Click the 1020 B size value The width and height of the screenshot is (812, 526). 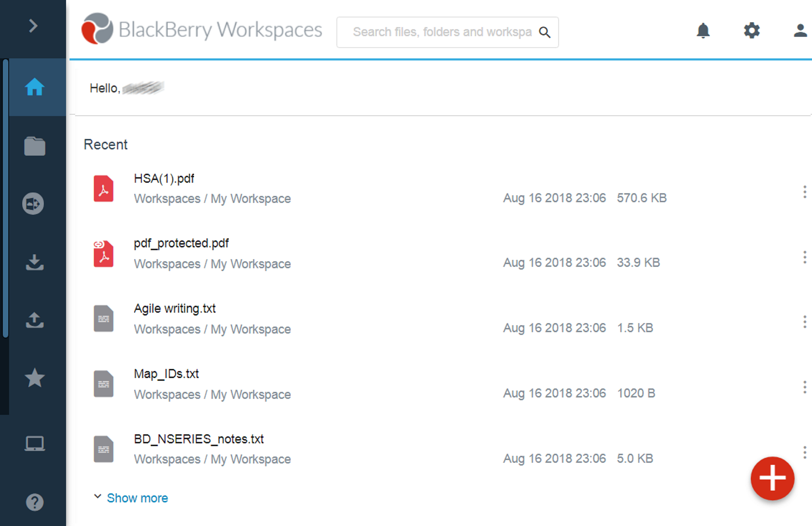[636, 393]
